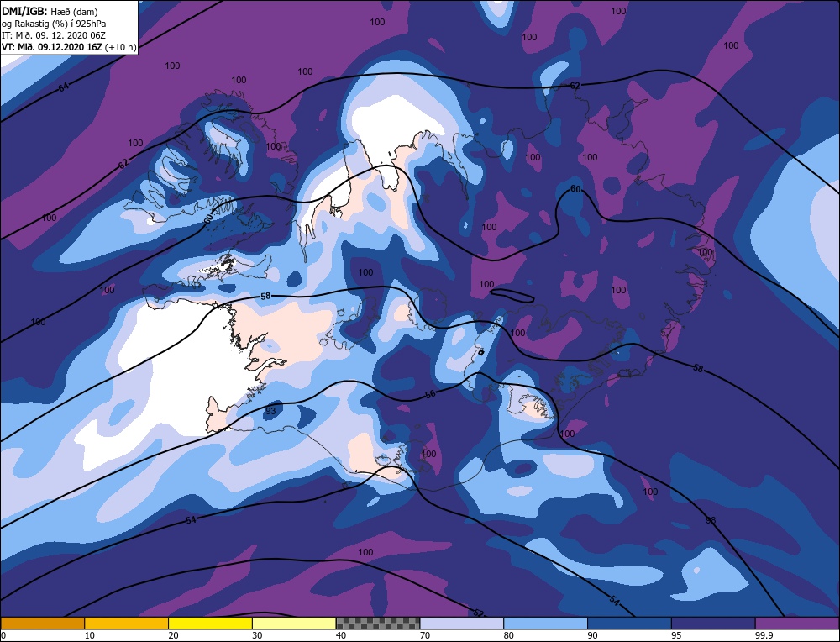Click the dark navy 95–99.9 legend swatch
Image resolution: width=840 pixels, height=642 pixels.
713,624
